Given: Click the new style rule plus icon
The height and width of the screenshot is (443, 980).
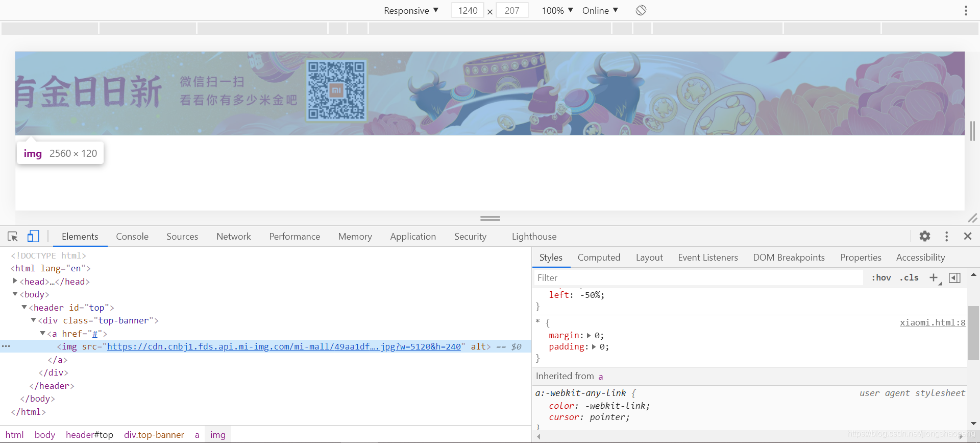Looking at the screenshot, I should tap(934, 277).
